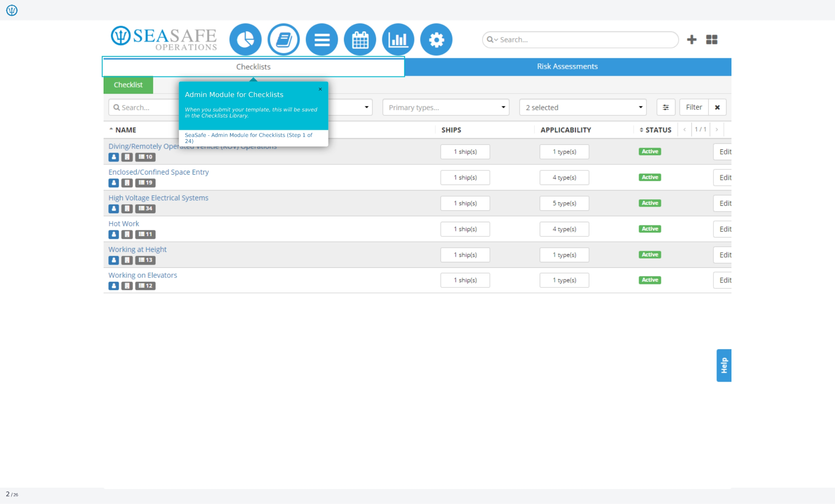Screen dimensions: 835x504
Task: Click the user icon under Working at Height
Action: click(114, 260)
